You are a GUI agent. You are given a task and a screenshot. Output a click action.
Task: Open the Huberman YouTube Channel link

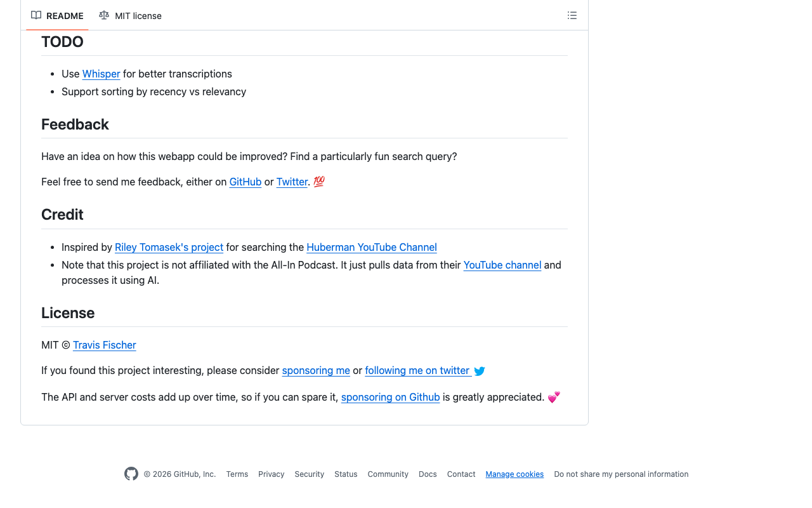(372, 247)
